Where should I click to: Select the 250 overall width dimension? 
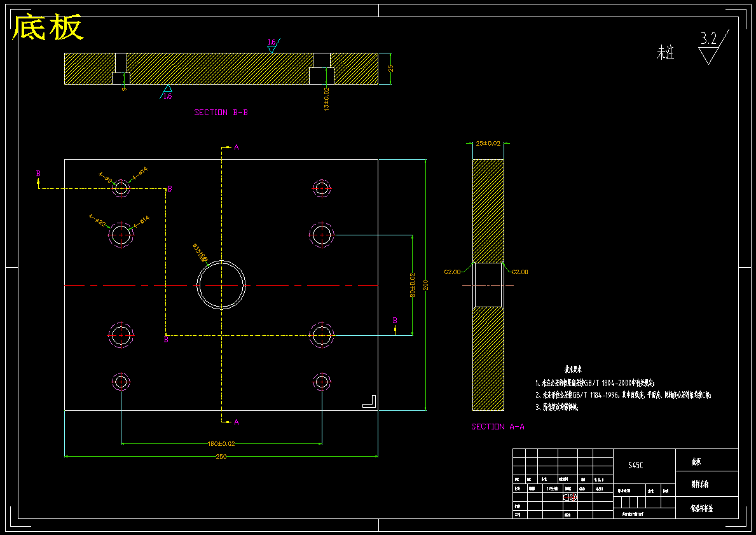pos(221,456)
